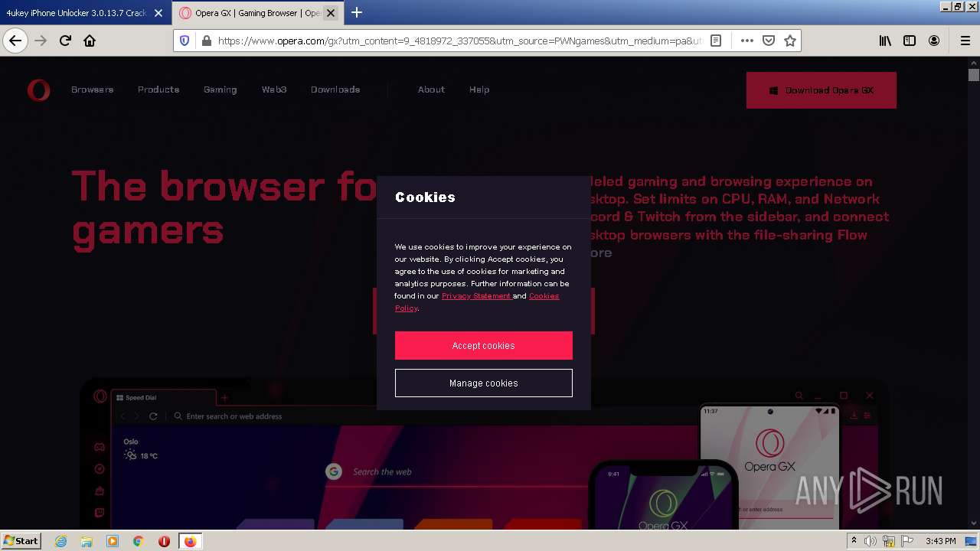Show sidebars icon in toolbar
This screenshot has height=551, width=980.
coord(910,41)
